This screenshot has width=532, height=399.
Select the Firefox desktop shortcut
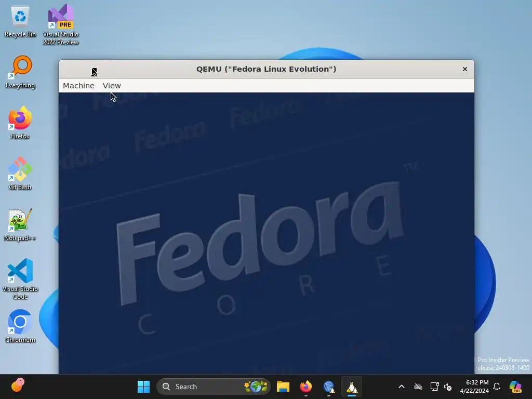click(20, 123)
